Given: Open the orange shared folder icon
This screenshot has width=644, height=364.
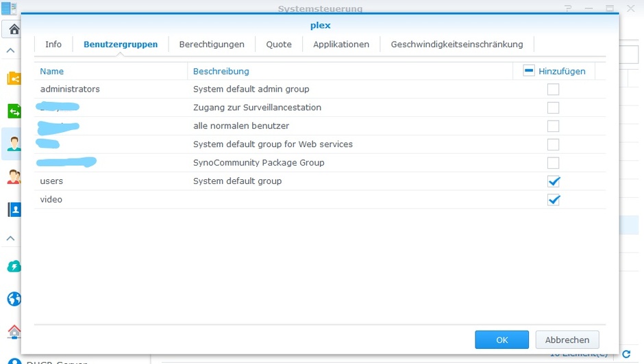Looking at the screenshot, I should (14, 78).
